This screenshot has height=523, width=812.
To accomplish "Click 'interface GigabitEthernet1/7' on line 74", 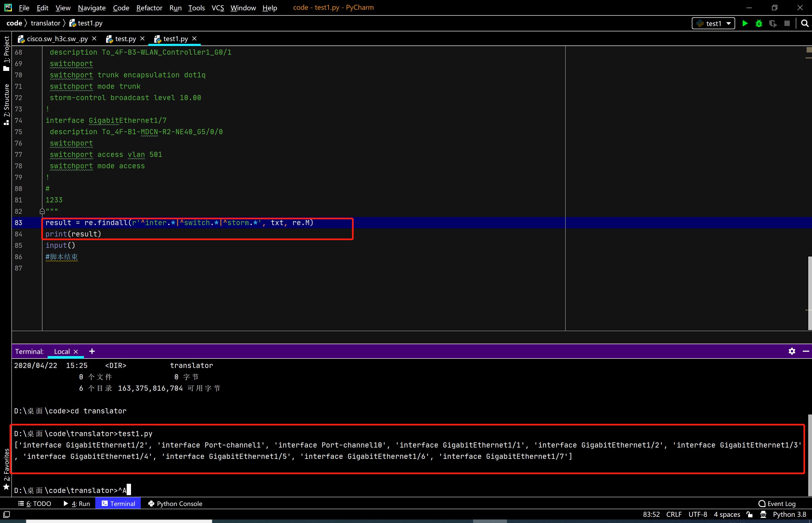I will [x=106, y=121].
